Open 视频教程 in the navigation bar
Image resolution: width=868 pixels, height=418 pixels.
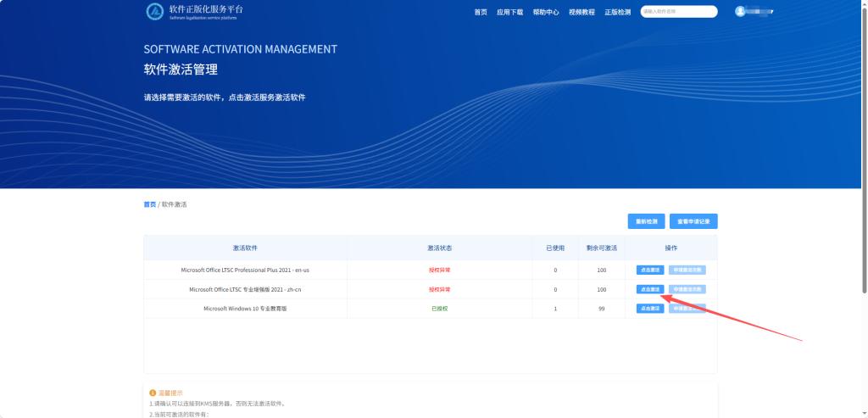pos(581,12)
